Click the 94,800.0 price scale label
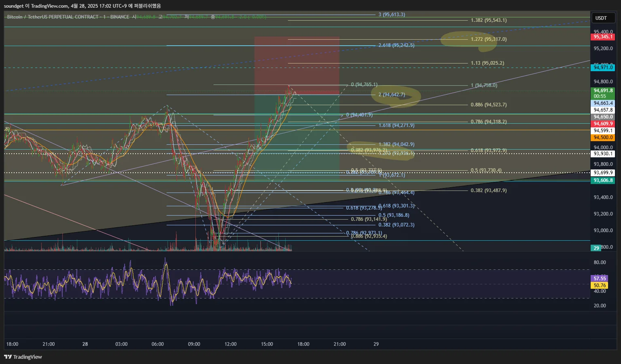This screenshot has height=364, width=621. pos(603,81)
